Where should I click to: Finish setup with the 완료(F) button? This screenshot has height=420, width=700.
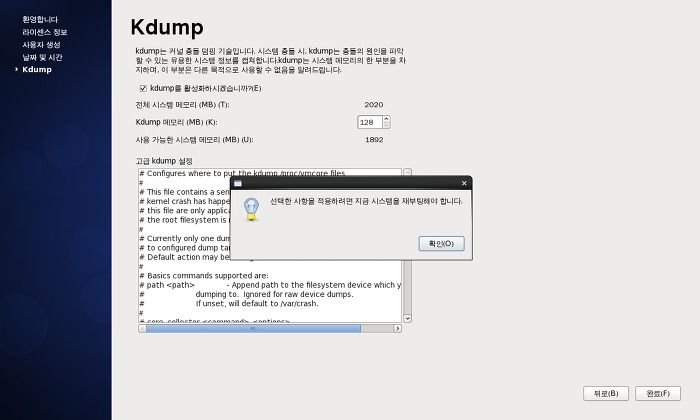coord(658,393)
